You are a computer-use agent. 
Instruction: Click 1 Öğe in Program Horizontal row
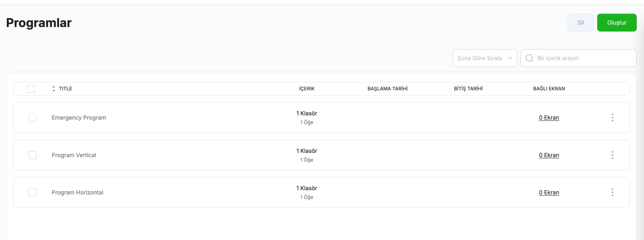pos(307,197)
